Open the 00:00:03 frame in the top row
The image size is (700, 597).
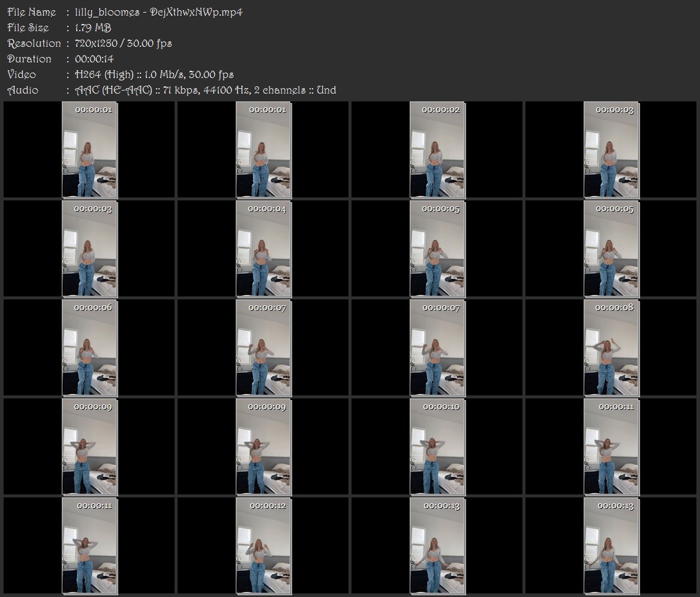click(x=612, y=150)
